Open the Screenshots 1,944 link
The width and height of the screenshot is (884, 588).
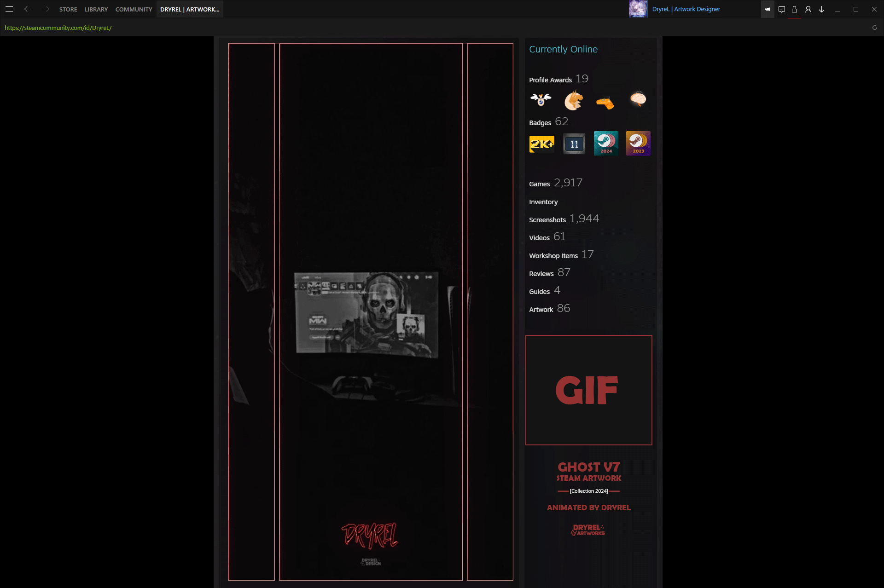[x=564, y=219]
